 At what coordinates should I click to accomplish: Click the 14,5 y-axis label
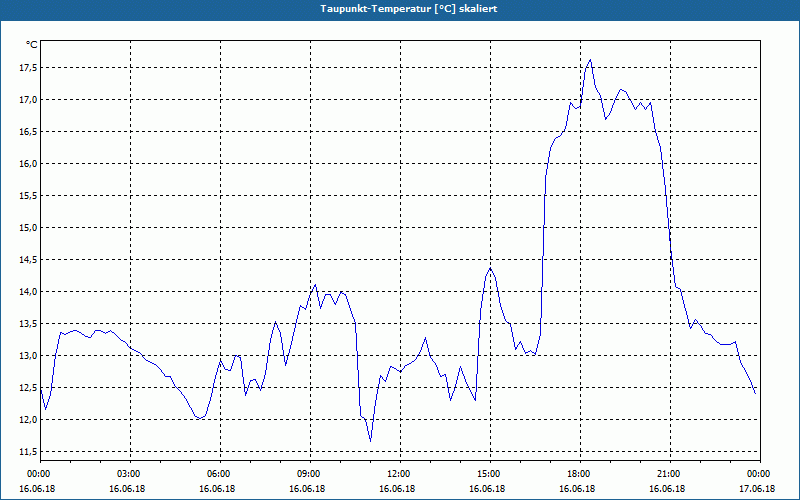point(29,260)
